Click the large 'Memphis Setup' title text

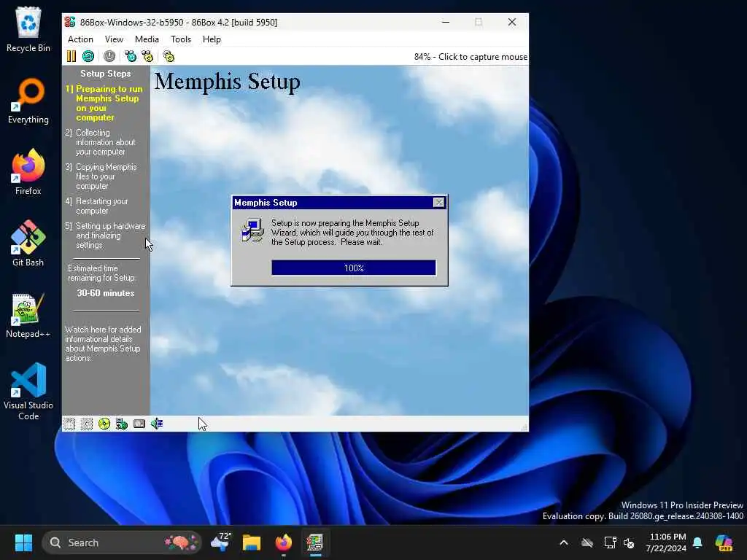coord(228,81)
